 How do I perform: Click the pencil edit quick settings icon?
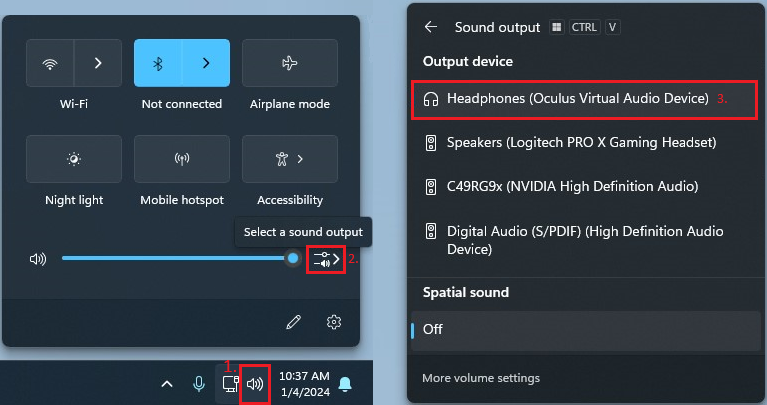pyautogui.click(x=293, y=322)
